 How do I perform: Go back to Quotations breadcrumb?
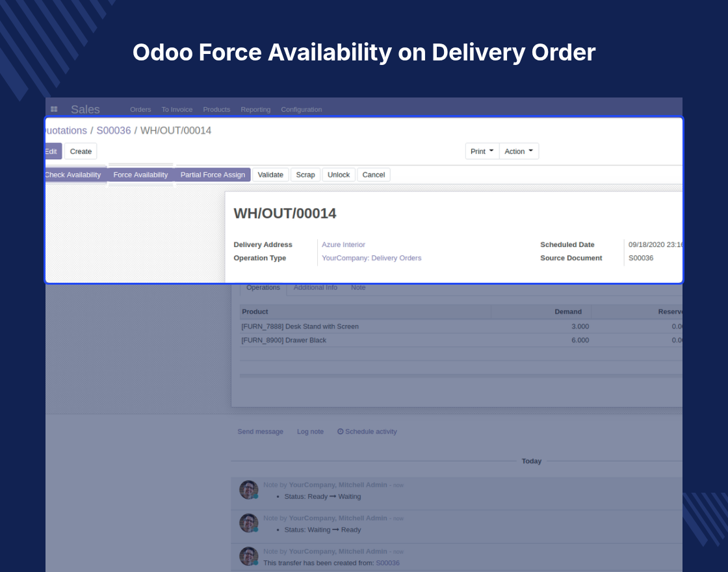66,131
